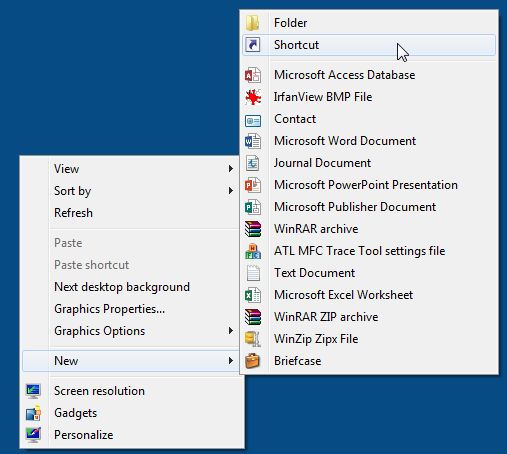This screenshot has height=454, width=507.
Task: Click the Briefcase icon
Action: 253,361
